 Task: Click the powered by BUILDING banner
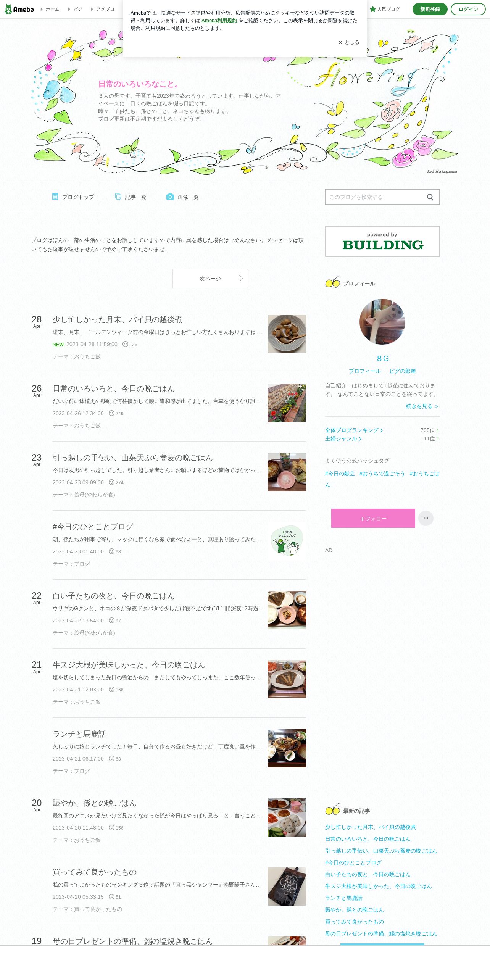[382, 242]
